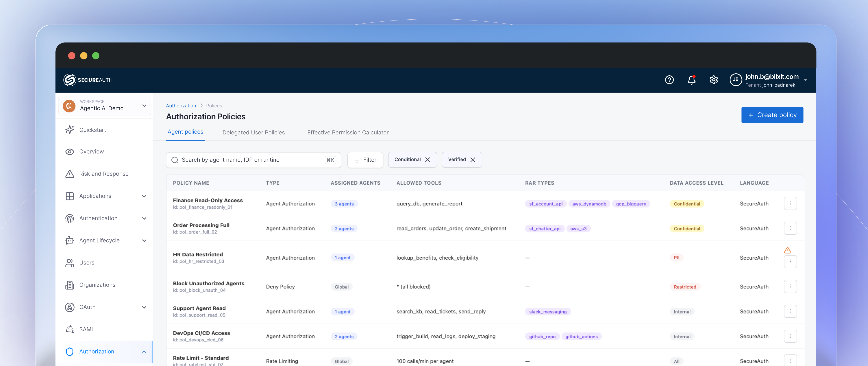Open the kebab menu for Block Unauthorized Agents
This screenshot has width=868, height=366.
coord(791,286)
